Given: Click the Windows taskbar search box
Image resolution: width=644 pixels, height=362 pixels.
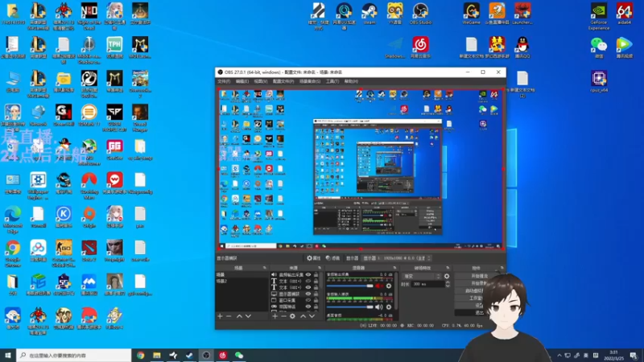Looking at the screenshot, I should [x=74, y=356].
